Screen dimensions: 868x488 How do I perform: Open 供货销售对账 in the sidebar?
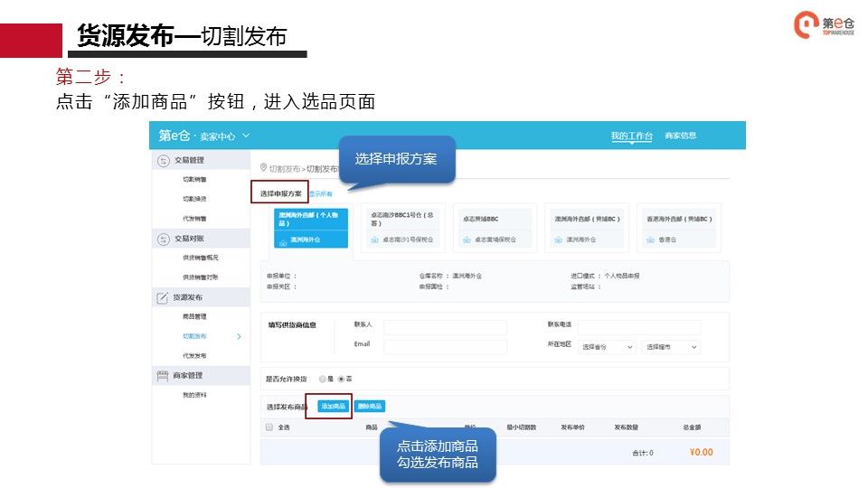click(x=201, y=277)
